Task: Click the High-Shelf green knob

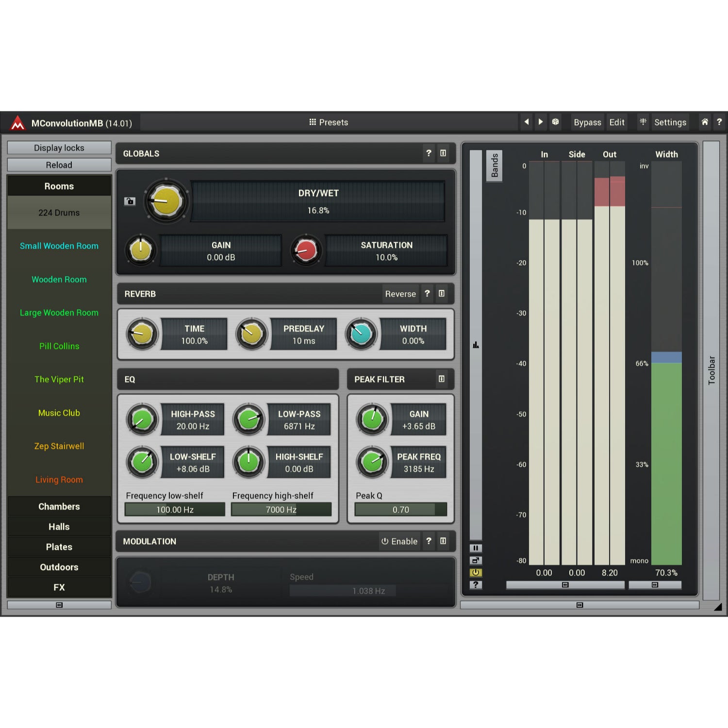Action: [249, 462]
